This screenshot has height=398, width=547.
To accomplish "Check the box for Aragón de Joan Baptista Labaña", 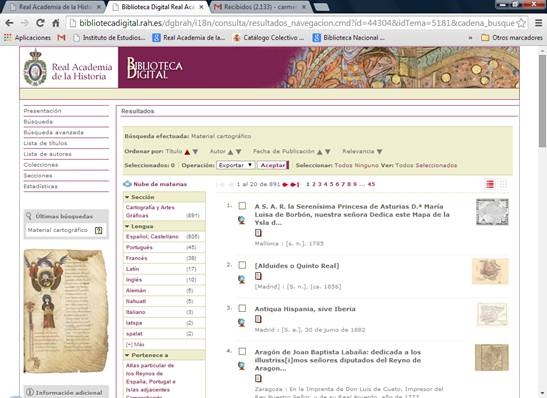I will tap(242, 351).
